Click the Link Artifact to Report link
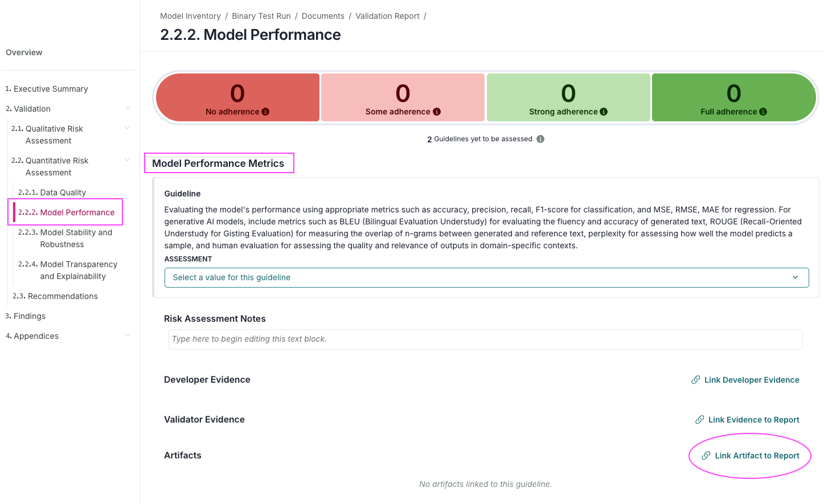Image resolution: width=824 pixels, height=504 pixels. [x=757, y=456]
